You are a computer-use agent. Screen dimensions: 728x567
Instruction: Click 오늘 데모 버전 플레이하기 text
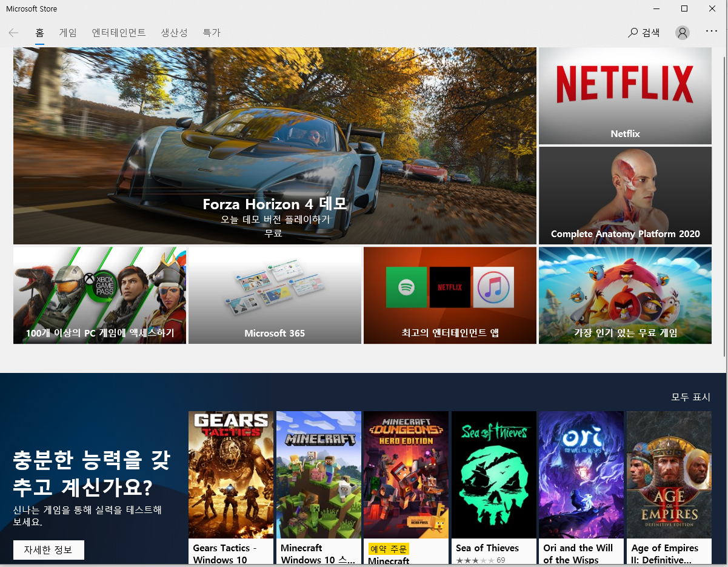[x=275, y=220]
